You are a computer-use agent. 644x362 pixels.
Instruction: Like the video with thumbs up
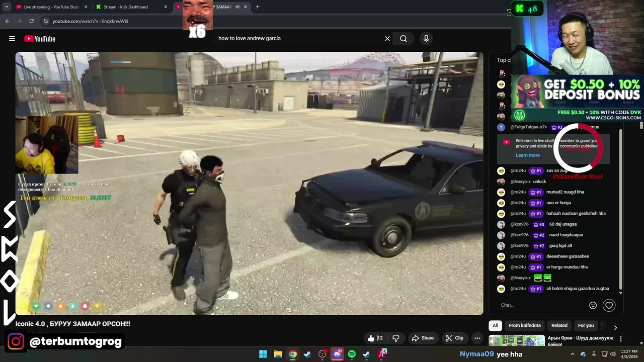pyautogui.click(x=375, y=338)
